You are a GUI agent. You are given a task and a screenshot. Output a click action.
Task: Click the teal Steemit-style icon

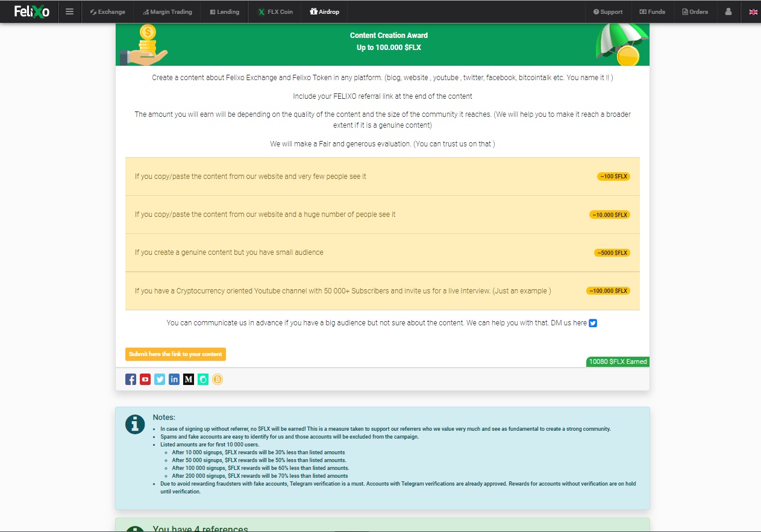point(203,379)
